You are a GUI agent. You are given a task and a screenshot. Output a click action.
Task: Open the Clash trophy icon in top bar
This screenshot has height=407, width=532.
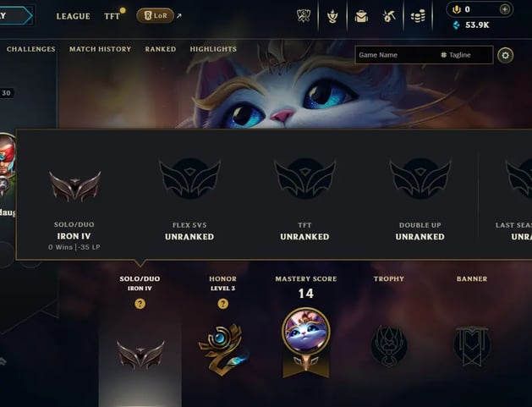[304, 15]
